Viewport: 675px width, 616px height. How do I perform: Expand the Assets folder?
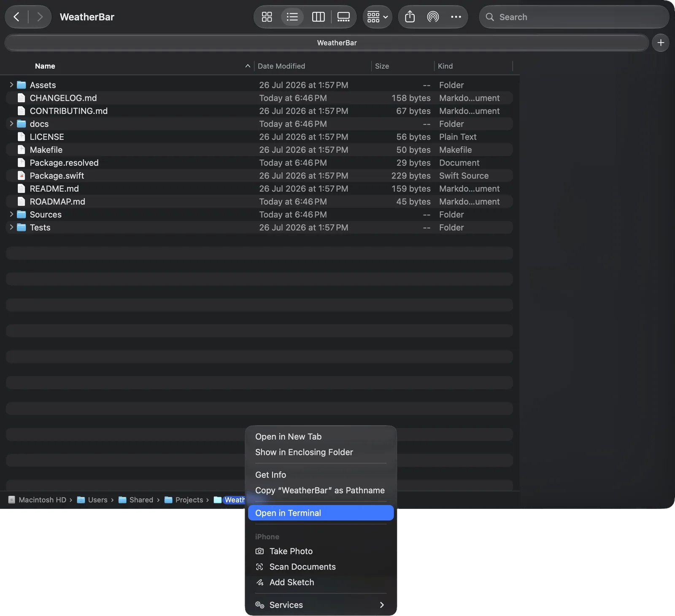pyautogui.click(x=11, y=85)
